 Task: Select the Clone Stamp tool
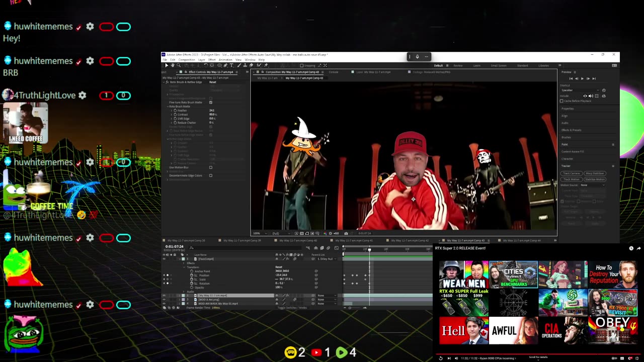click(245, 65)
